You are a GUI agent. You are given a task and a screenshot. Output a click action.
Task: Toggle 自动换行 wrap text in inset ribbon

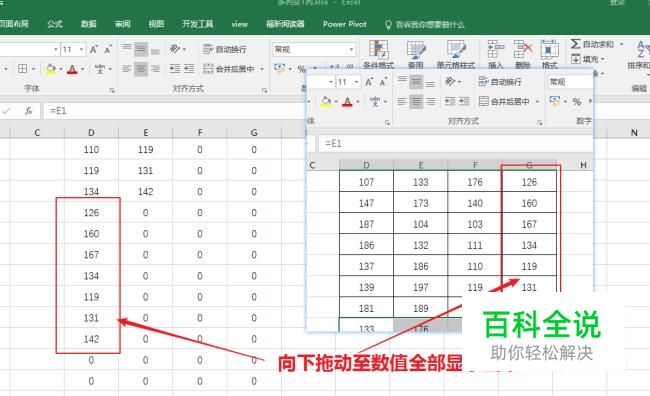click(x=500, y=82)
